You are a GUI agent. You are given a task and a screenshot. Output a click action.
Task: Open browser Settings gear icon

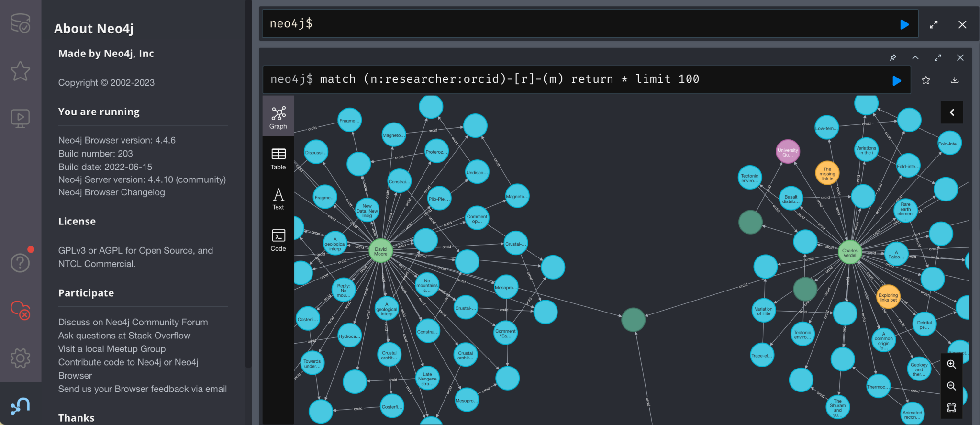coord(20,358)
